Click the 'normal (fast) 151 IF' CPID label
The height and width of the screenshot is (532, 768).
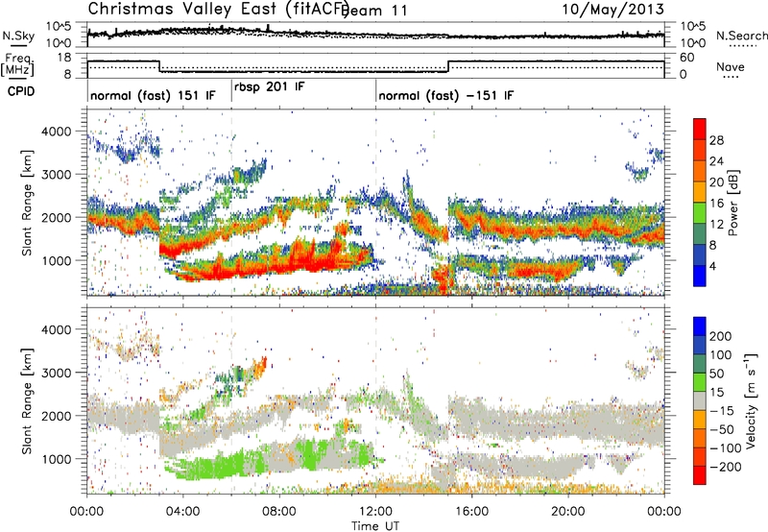pos(153,95)
